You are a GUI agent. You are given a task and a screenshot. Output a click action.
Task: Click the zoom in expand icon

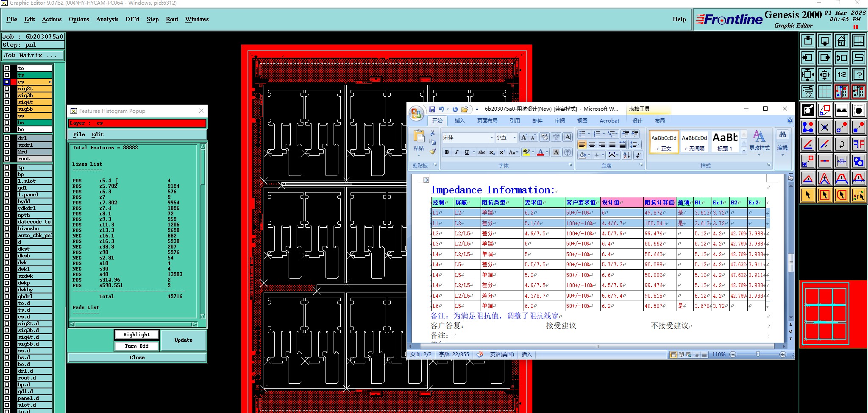[808, 75]
